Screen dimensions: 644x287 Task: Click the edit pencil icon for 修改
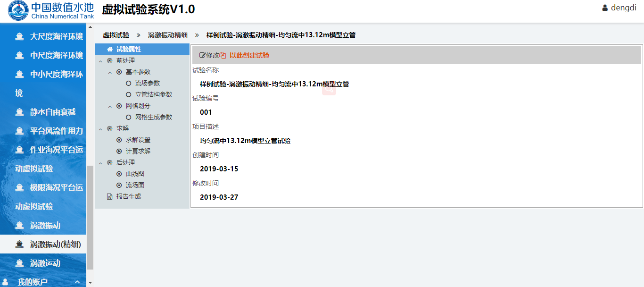pyautogui.click(x=203, y=55)
